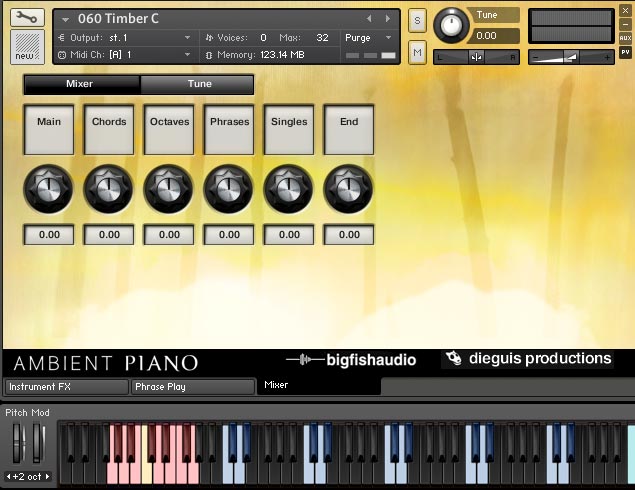This screenshot has height=490, width=635.
Task: Minimize the instrument view with the minus button
Action: 625,25
